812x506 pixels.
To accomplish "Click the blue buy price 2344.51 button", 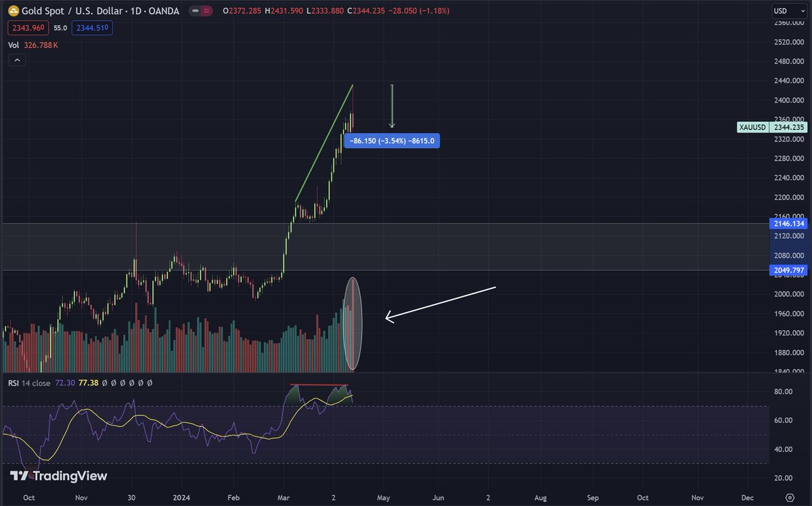I will click(93, 28).
